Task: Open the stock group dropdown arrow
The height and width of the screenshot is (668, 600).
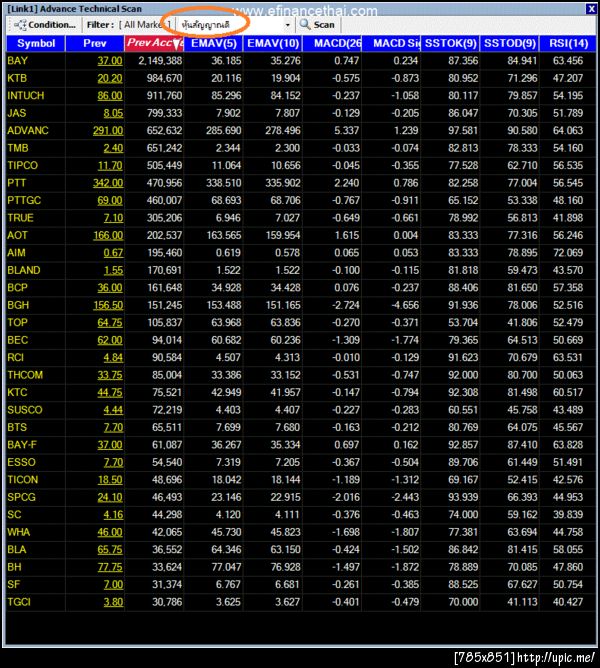Action: [x=288, y=25]
